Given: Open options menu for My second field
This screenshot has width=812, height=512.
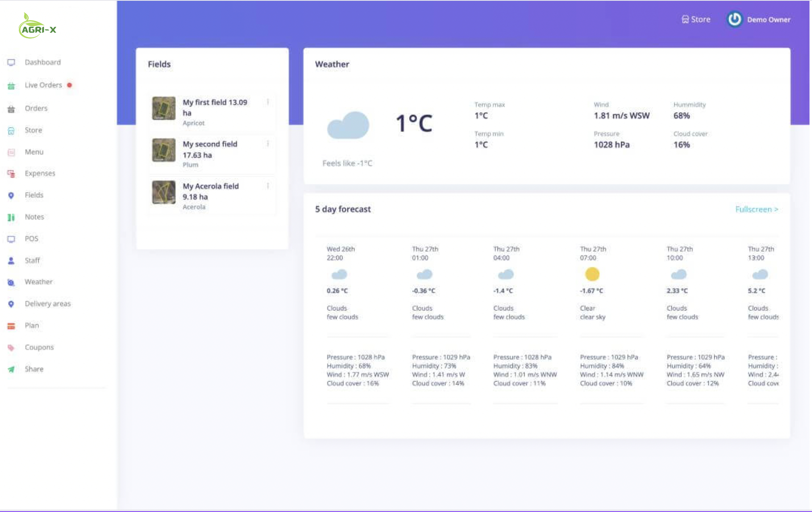Looking at the screenshot, I should [x=268, y=144].
